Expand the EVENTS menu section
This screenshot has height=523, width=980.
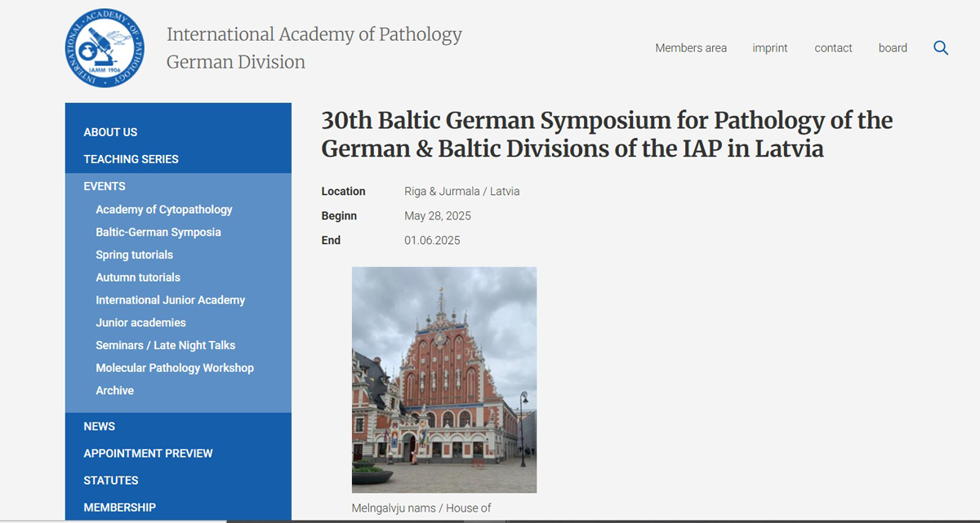click(x=105, y=186)
